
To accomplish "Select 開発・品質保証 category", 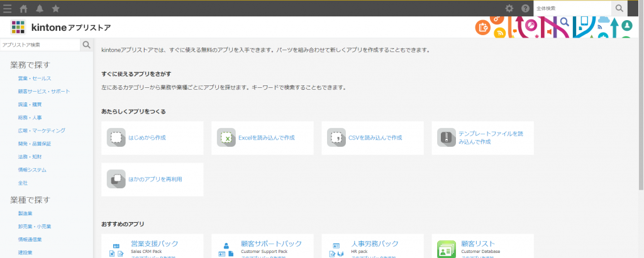I will [35, 144].
